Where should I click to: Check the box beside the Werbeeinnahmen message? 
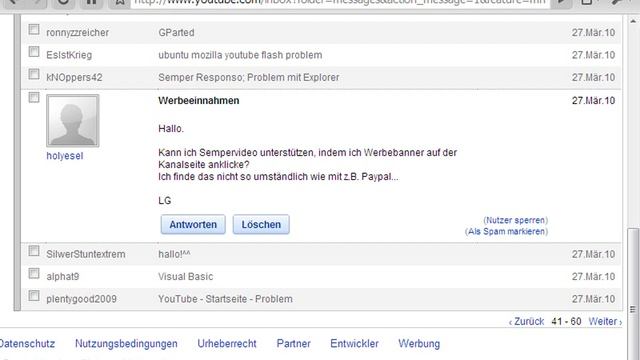(34, 98)
